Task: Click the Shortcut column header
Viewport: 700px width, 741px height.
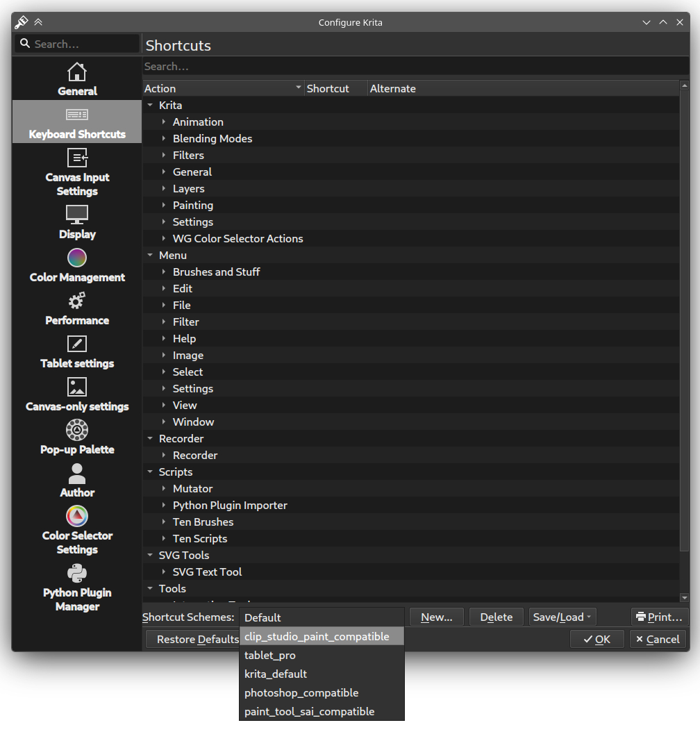Action: pyautogui.click(x=335, y=88)
